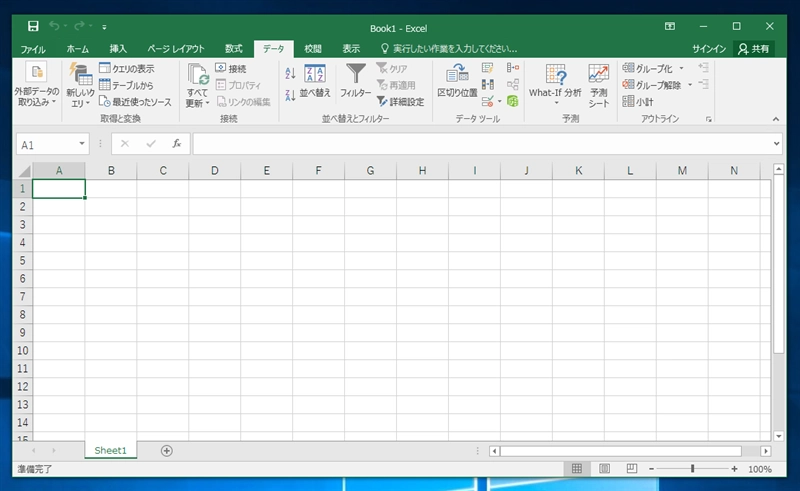Screen dimensions: 800x491
Task: Click the zoom slider handle
Action: tap(692, 469)
